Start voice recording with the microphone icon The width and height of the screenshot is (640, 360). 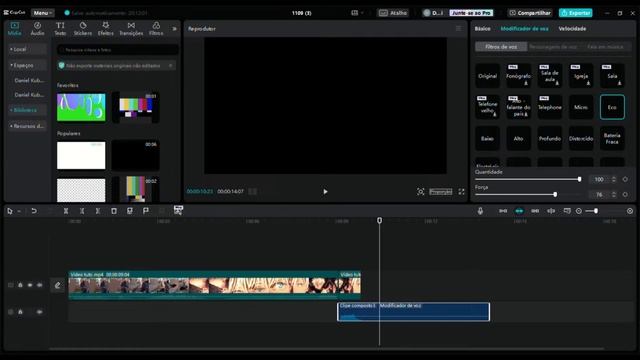[x=480, y=211]
